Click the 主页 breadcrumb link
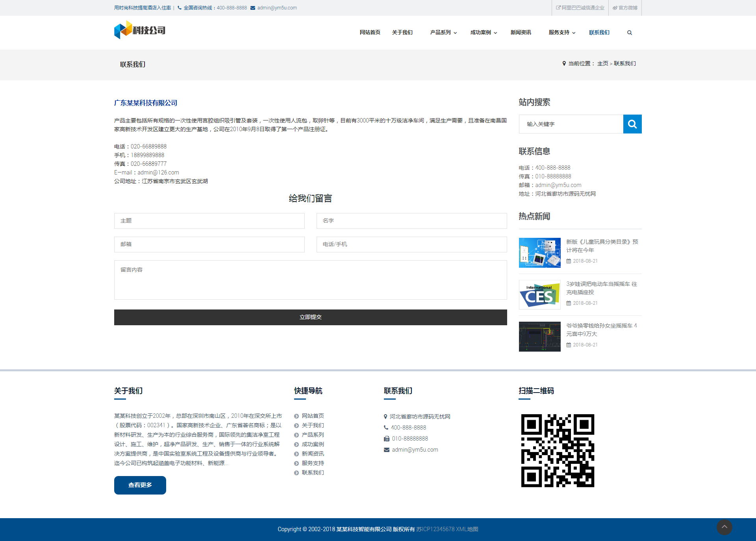The width and height of the screenshot is (756, 541). 602,64
